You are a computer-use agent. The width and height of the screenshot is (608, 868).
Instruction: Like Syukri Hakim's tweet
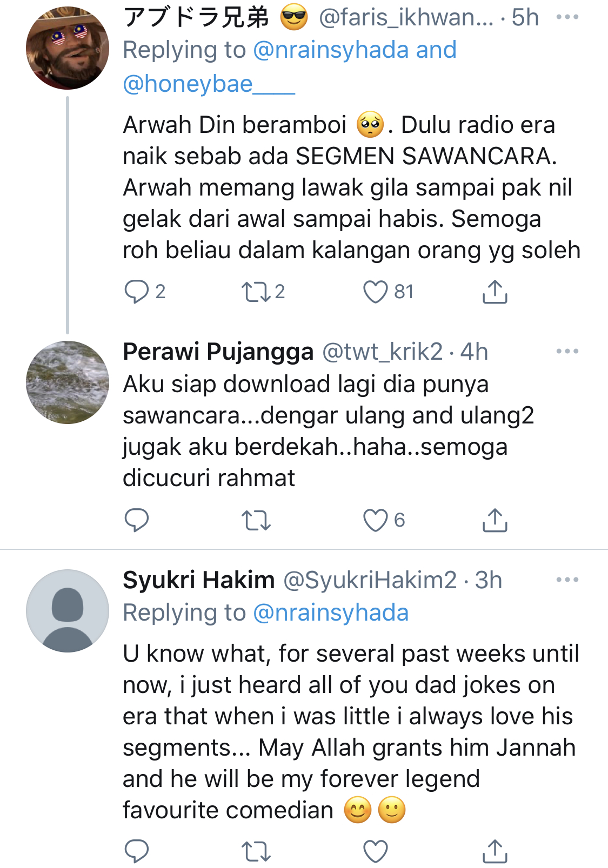(375, 851)
